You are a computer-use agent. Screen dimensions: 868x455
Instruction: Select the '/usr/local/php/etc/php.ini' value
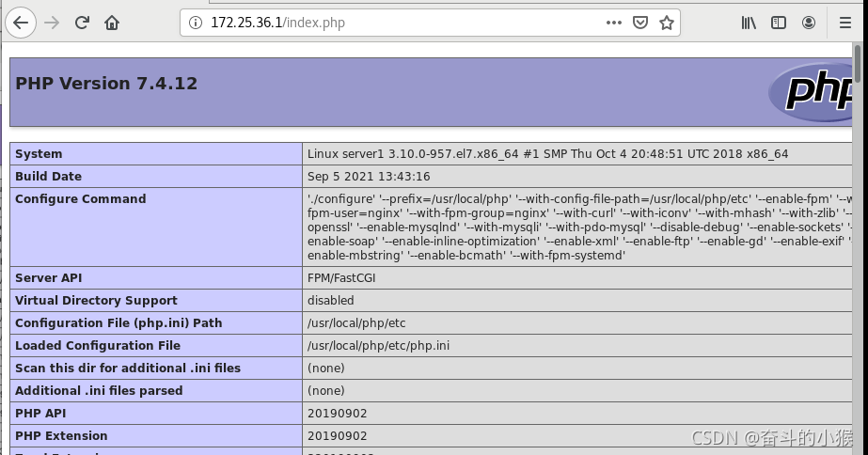[378, 346]
